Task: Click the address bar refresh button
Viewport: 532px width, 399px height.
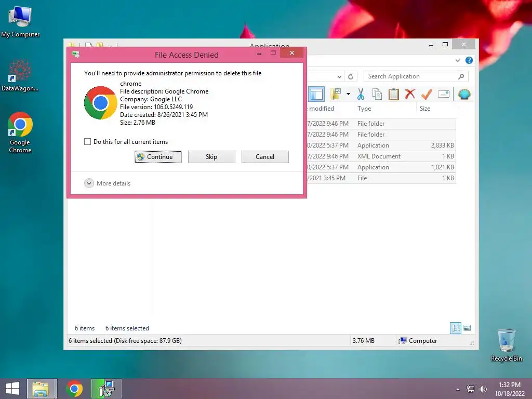Action: point(351,77)
